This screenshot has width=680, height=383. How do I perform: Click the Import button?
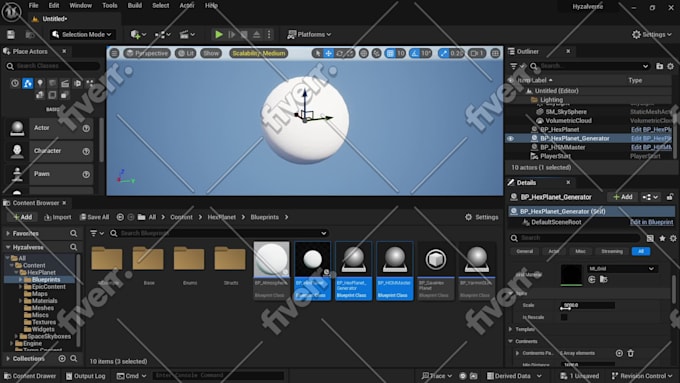point(58,217)
